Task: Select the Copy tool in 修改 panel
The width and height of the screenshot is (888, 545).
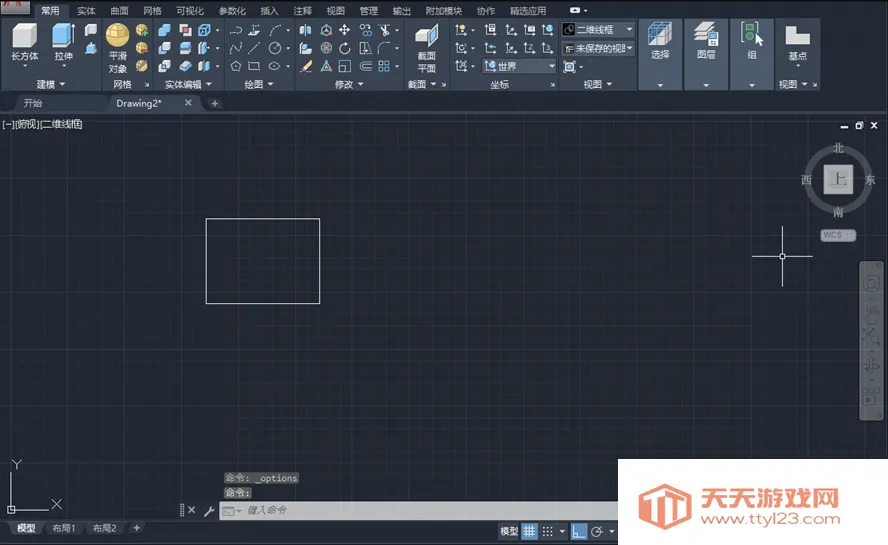Action: click(366, 30)
